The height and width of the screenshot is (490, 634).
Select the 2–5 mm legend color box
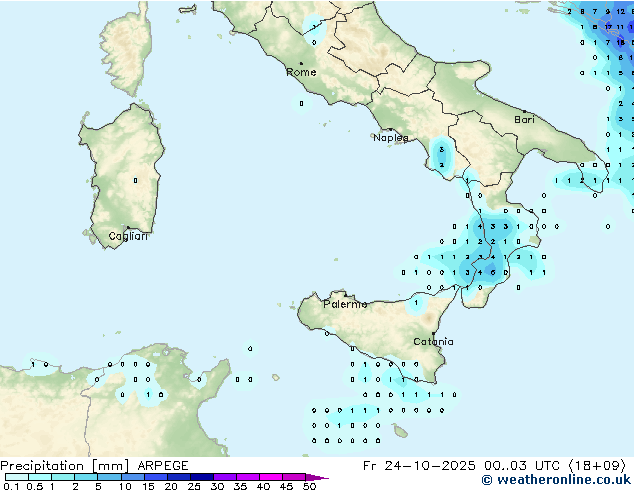coord(86,477)
